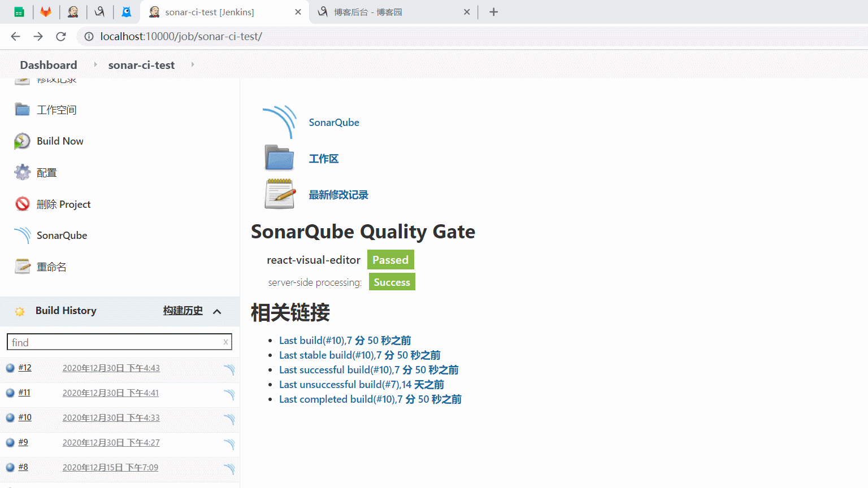Image resolution: width=868 pixels, height=488 pixels.
Task: Click SonarQube badge on build #8
Action: (x=229, y=469)
